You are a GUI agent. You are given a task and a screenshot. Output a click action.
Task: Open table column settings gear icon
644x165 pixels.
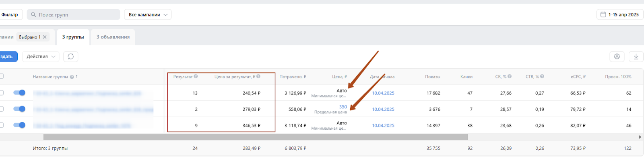617,57
